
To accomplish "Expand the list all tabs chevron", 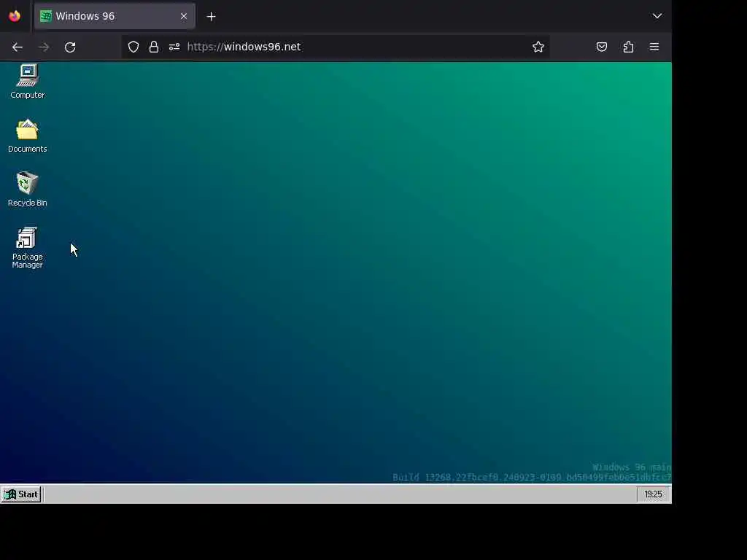I will tap(657, 16).
